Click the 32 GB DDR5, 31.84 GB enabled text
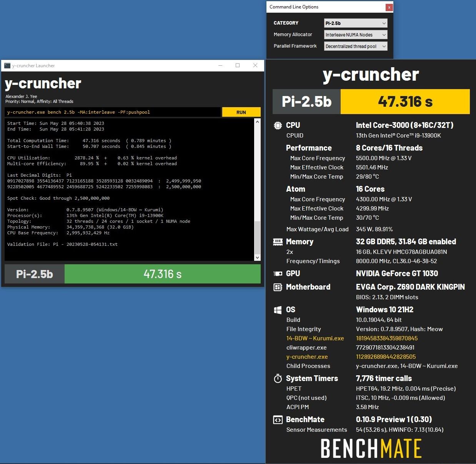The image size is (476, 464). tap(406, 242)
